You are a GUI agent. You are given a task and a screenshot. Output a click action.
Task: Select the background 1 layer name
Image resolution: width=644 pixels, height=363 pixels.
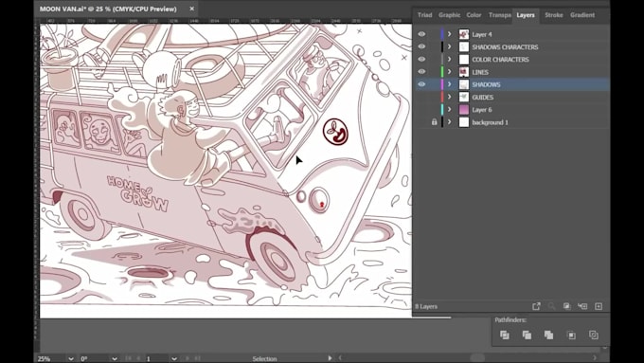490,122
